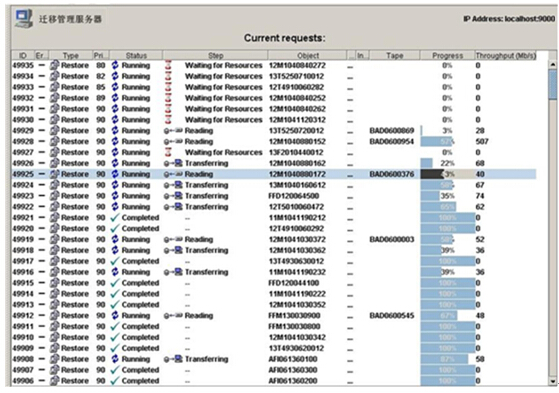The height and width of the screenshot is (393, 559).
Task: Click Reading step icon in row 49925
Action: pos(173,174)
